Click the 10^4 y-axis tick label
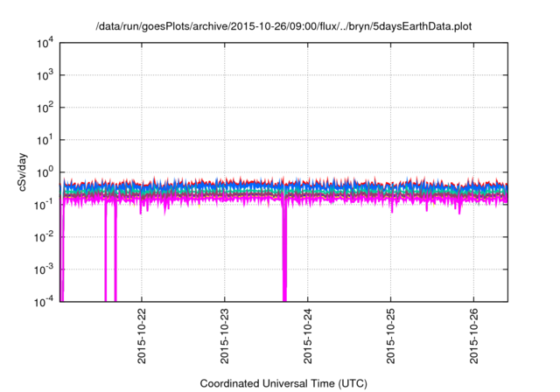This screenshot has height=392, width=560. point(45,43)
